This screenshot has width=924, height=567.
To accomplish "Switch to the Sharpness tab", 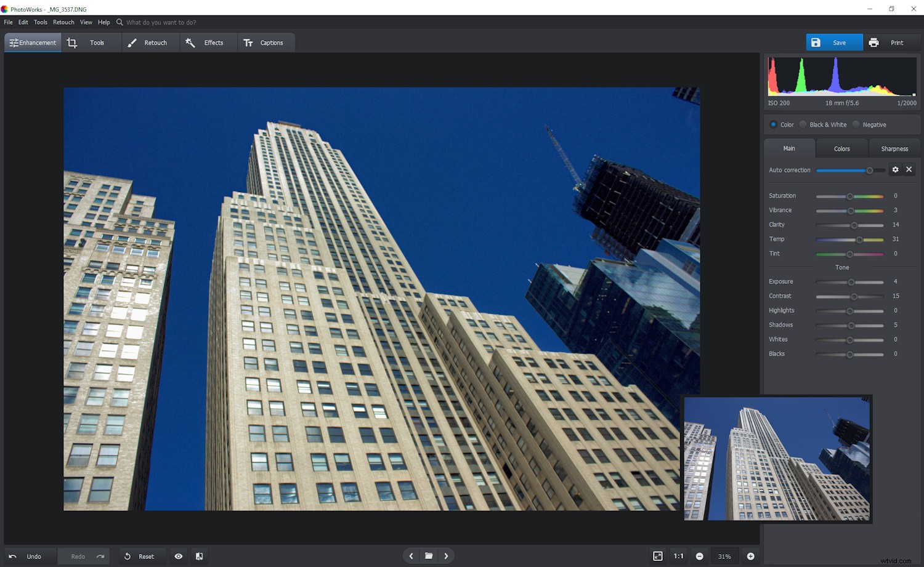I will tap(894, 148).
